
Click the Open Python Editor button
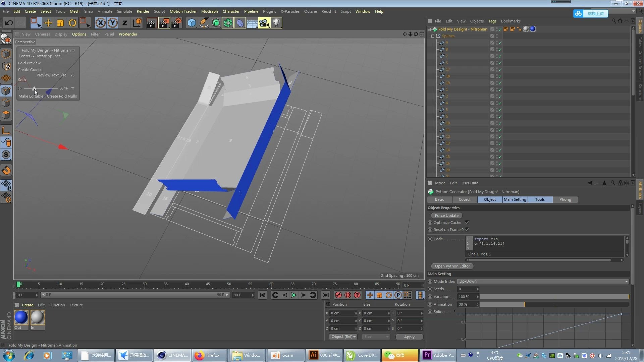pos(452,266)
